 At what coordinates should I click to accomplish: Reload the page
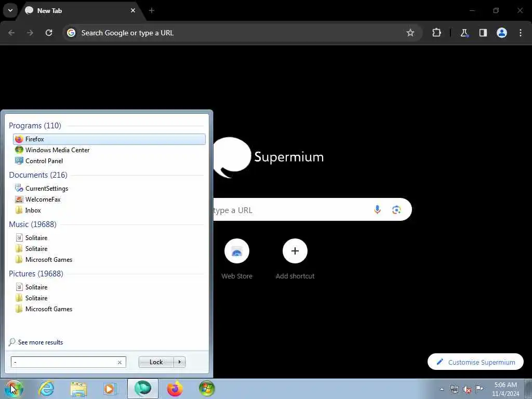49,33
